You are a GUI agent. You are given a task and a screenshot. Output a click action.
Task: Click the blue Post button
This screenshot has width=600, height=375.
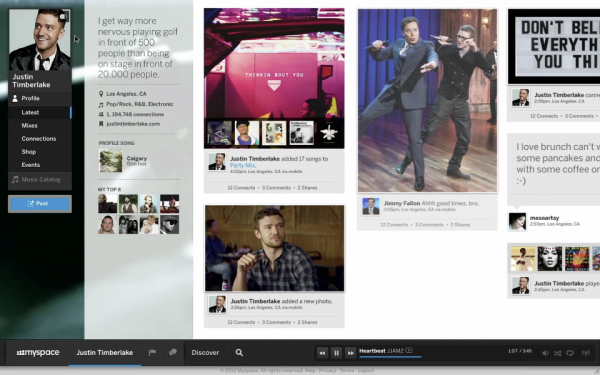coord(40,204)
